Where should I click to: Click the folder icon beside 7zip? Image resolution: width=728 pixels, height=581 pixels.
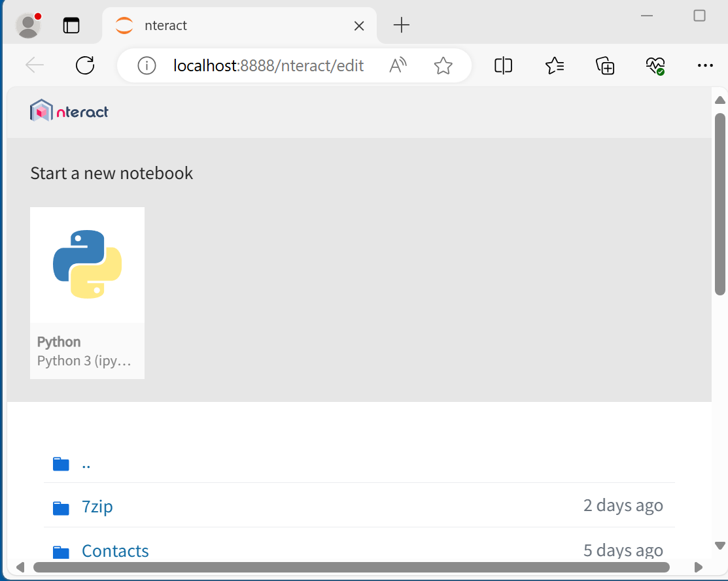click(x=61, y=508)
